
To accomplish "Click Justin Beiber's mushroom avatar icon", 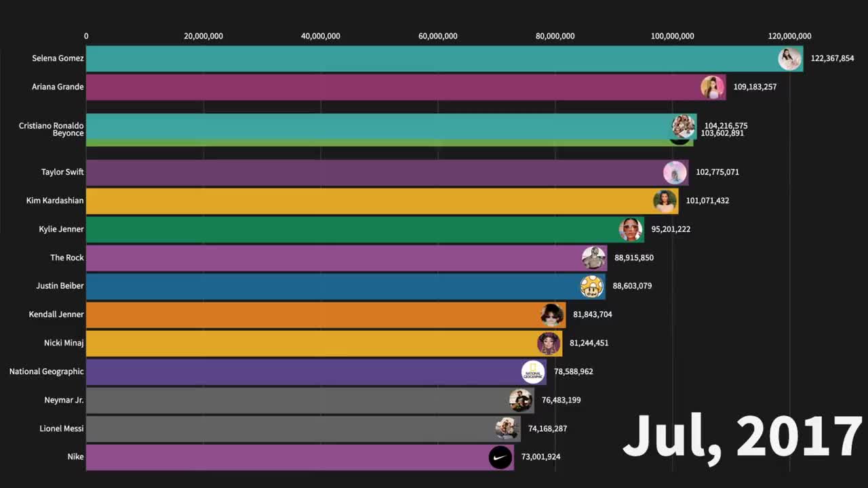I will point(591,287).
